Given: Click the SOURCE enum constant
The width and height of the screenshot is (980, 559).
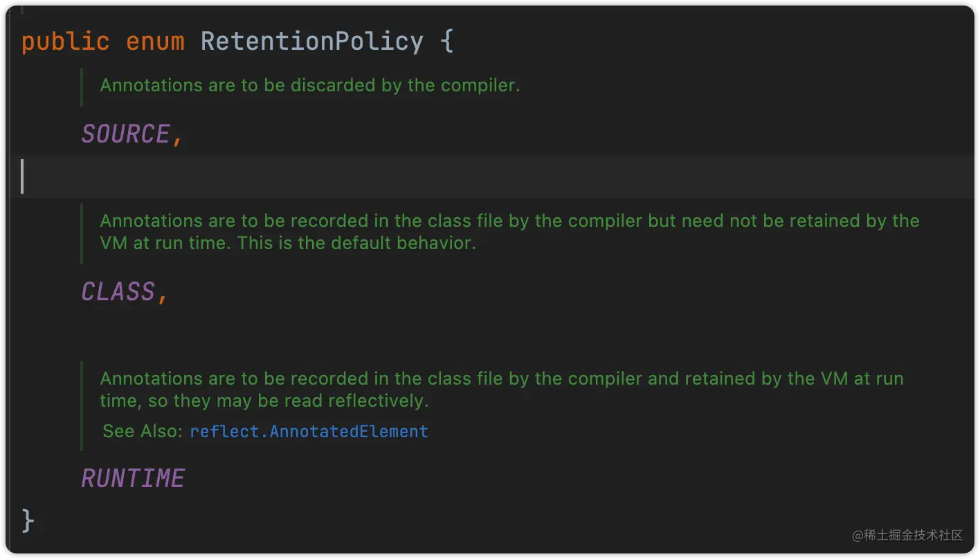Looking at the screenshot, I should pos(125,134).
